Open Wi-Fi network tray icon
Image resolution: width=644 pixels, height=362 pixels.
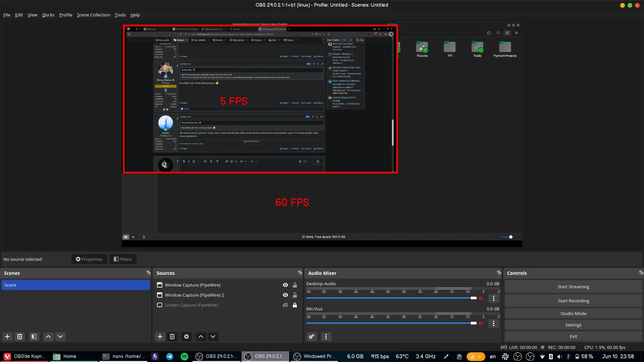coord(542,357)
